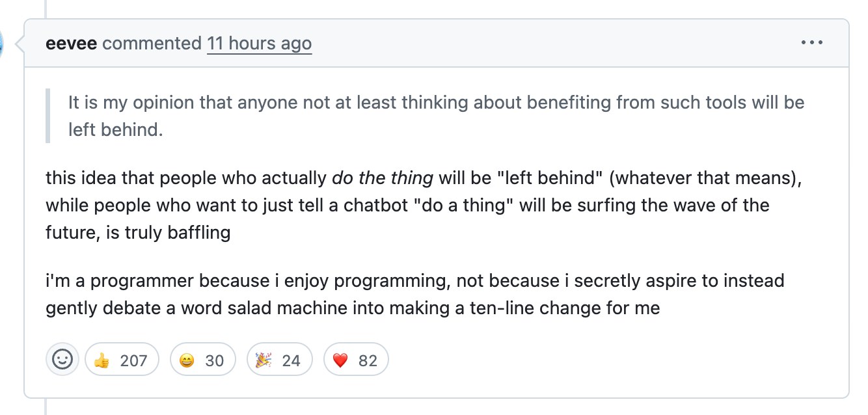Toggle the thumbs up reaction
The image size is (868, 415).
point(122,360)
